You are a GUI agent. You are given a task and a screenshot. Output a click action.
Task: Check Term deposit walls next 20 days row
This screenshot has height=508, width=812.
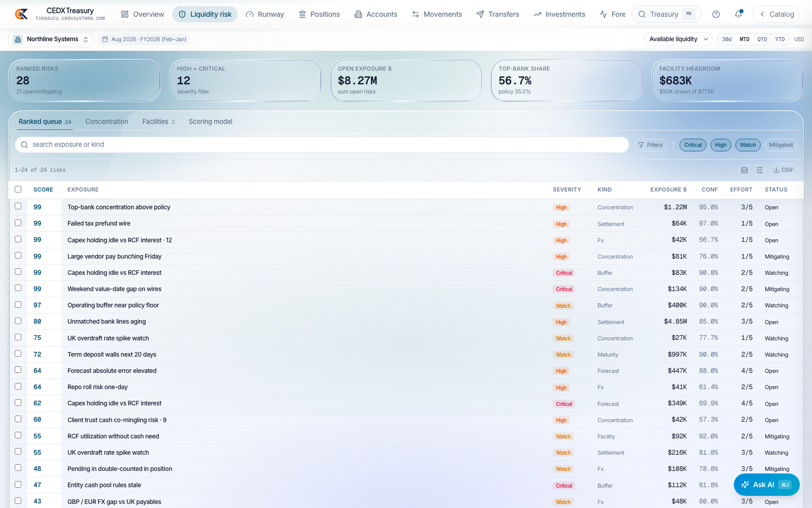click(x=18, y=354)
